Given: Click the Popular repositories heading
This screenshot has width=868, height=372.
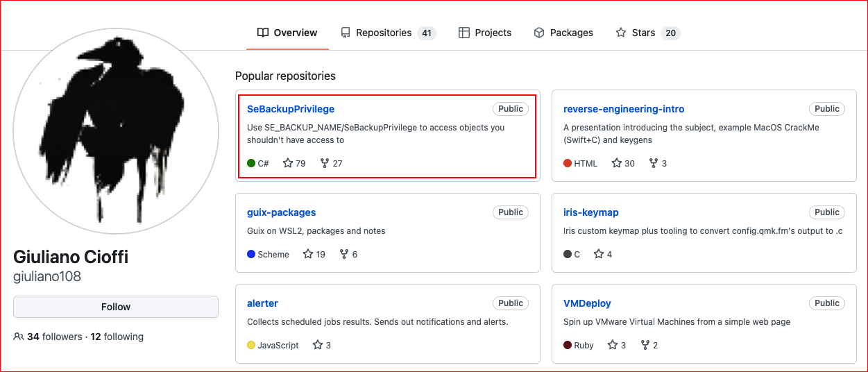Looking at the screenshot, I should 285,76.
